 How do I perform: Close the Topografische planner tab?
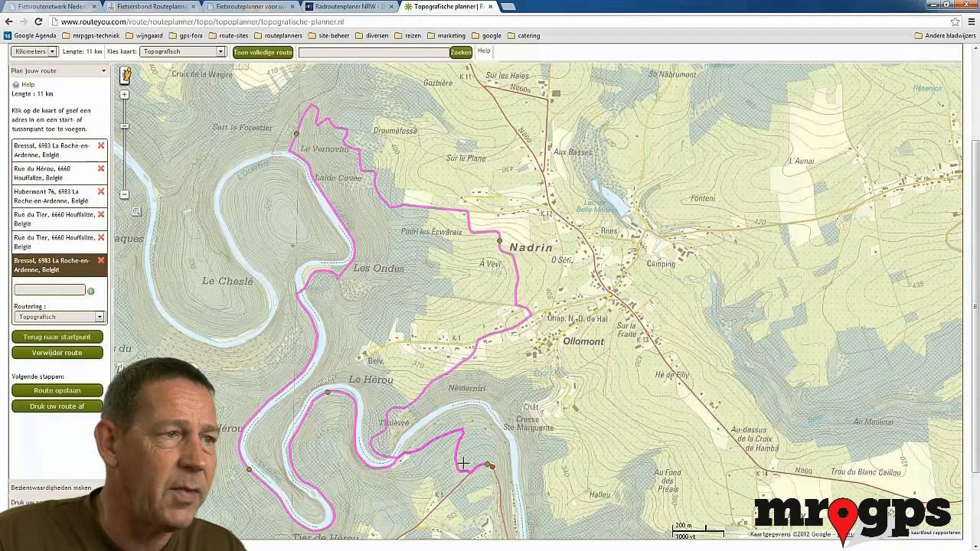pyautogui.click(x=490, y=6)
